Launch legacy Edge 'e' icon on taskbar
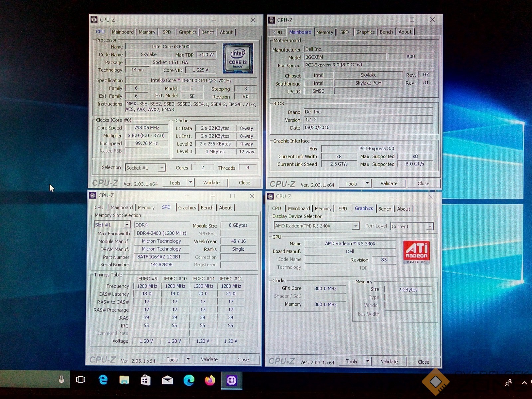 tap(103, 380)
